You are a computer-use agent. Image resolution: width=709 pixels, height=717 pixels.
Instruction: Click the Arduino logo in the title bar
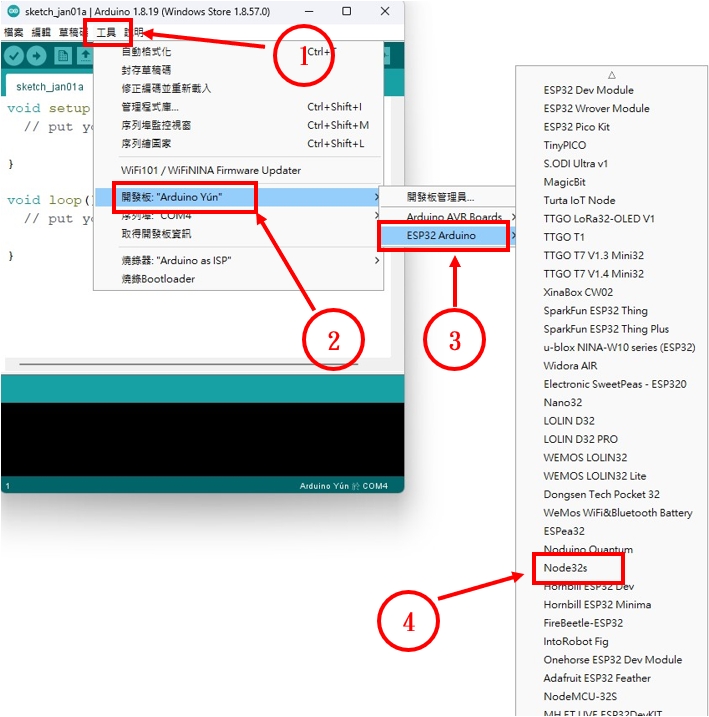(x=13, y=11)
